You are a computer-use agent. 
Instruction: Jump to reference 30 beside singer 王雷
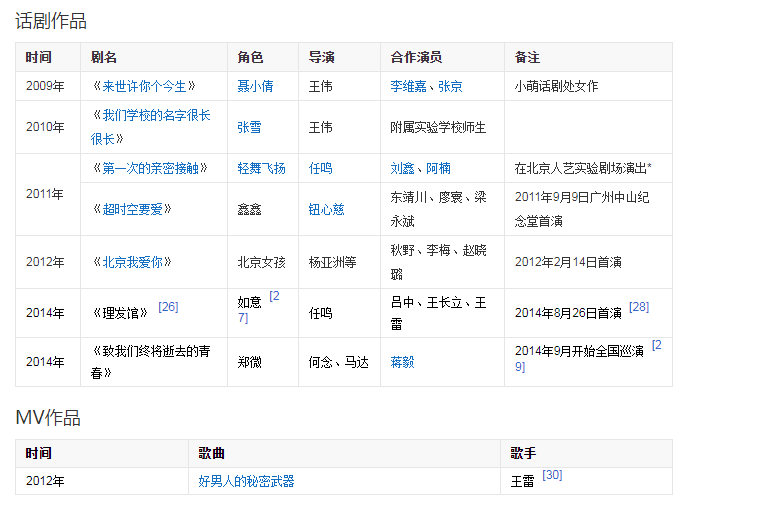coord(552,475)
